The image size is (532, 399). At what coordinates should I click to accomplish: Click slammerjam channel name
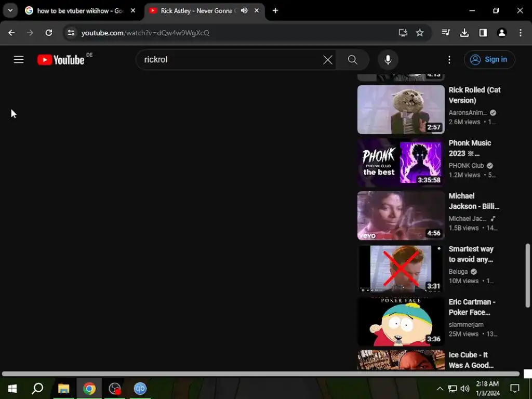(466, 325)
